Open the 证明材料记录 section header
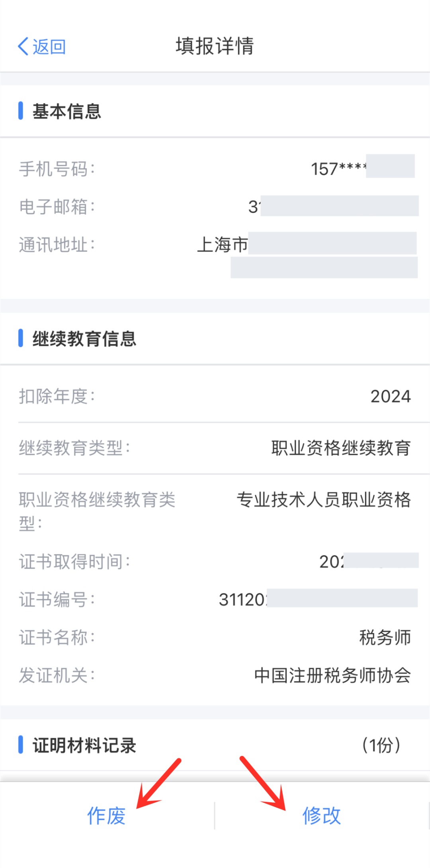The height and width of the screenshot is (868, 430). point(84,745)
